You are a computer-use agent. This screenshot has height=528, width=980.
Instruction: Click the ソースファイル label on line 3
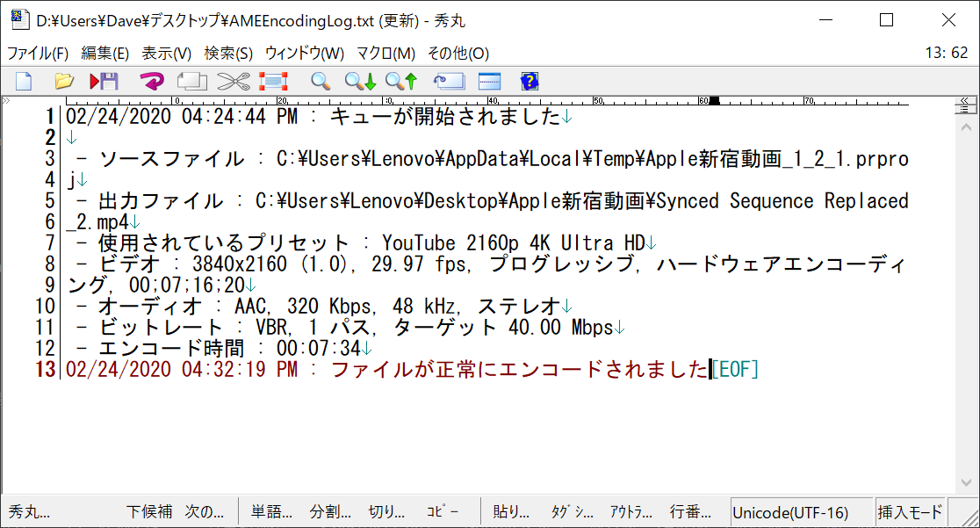[x=171, y=159]
